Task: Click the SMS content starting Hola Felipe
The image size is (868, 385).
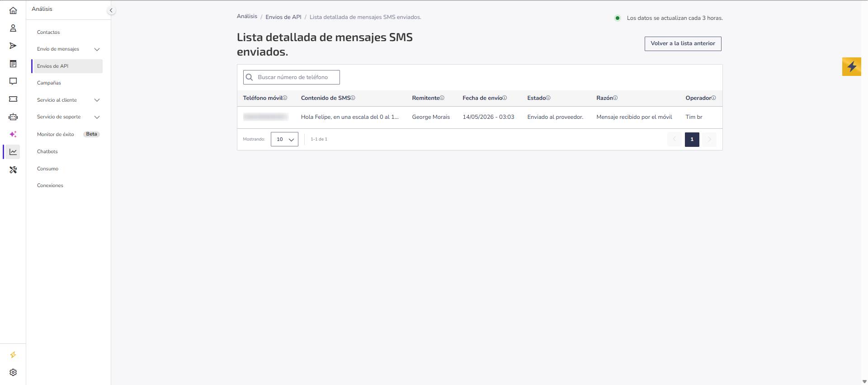Action: 350,117
